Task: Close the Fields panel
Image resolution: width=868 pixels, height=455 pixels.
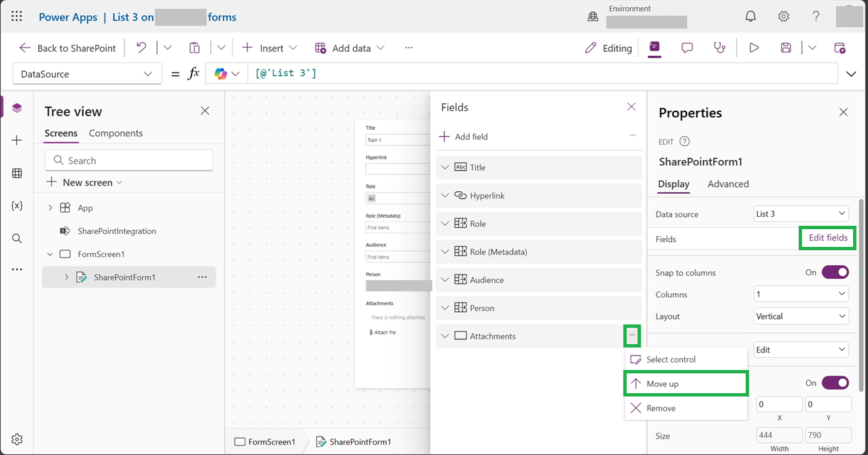Action: [631, 107]
